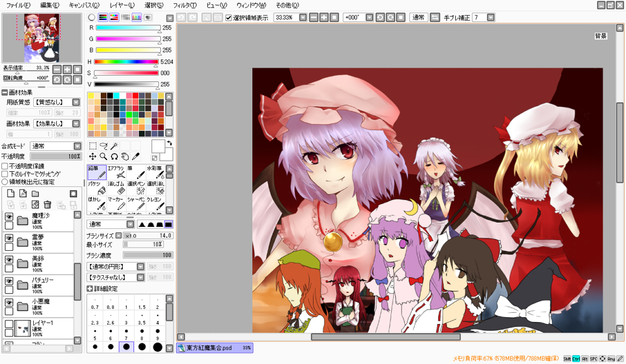Swap foreground and background colors
Viewport: 626px width, 364px height.
pos(170,143)
